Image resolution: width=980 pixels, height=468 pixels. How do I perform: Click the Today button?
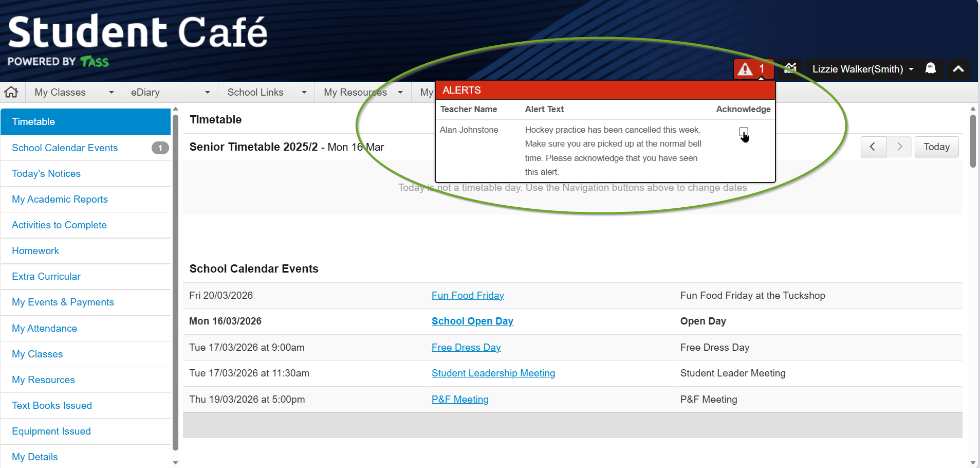936,147
